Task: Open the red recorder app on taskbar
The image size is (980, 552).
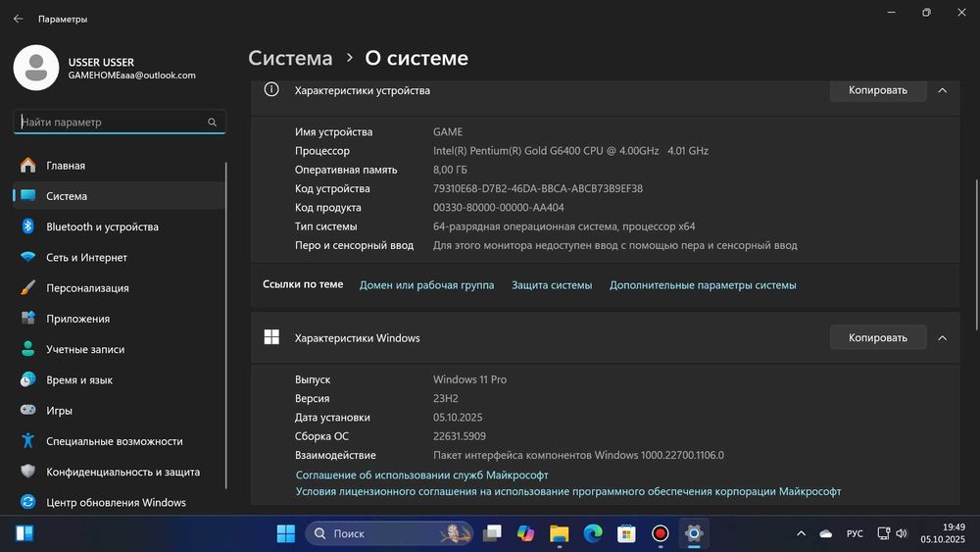Action: coord(660,533)
